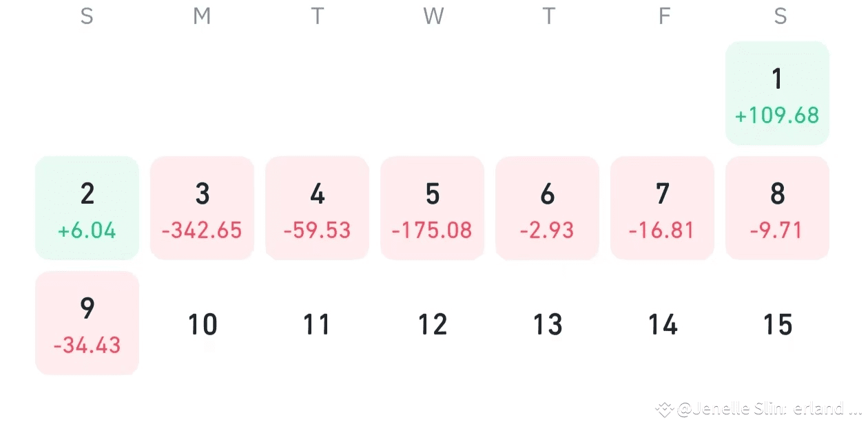Select day 3 with -342.65 loss
Screen dimensions: 868x424
[202, 209]
